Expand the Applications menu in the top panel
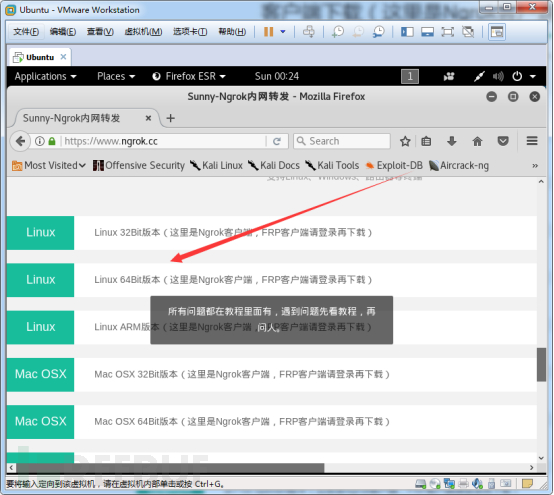This screenshot has height=495, width=554. click(x=45, y=76)
